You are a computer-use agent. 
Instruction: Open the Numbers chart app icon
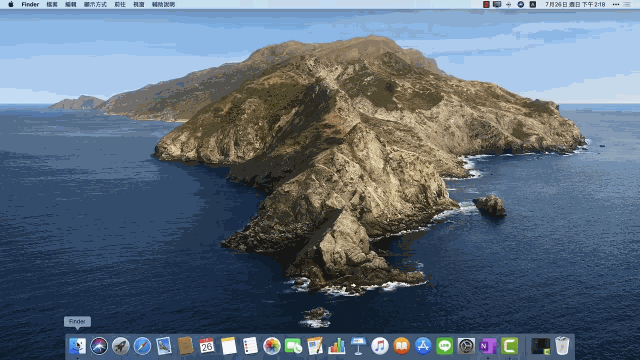pyautogui.click(x=336, y=346)
